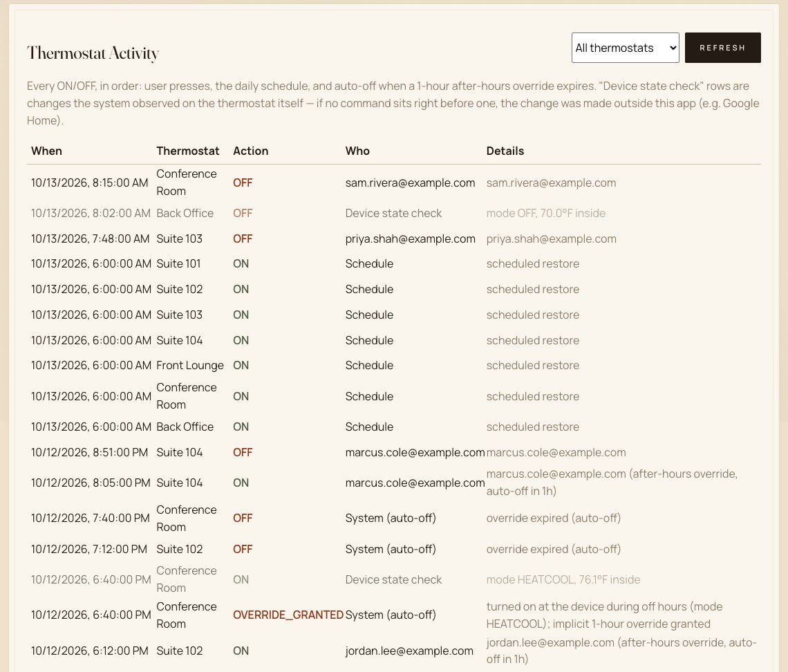Select the 10/12/2026, 8:51:00 PM timestamp

[89, 452]
